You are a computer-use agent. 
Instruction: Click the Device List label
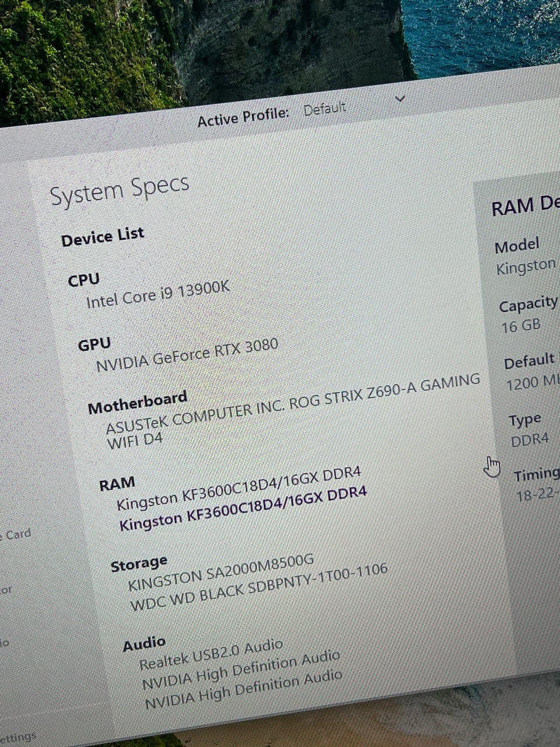103,236
